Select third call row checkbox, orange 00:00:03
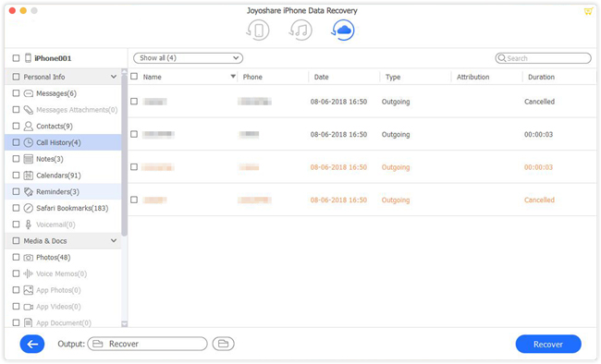 click(x=134, y=167)
